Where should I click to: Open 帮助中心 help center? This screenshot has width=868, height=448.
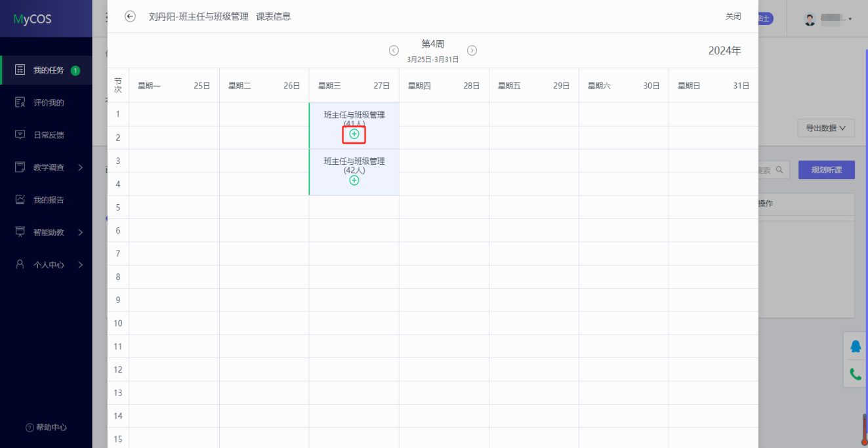coord(46,428)
